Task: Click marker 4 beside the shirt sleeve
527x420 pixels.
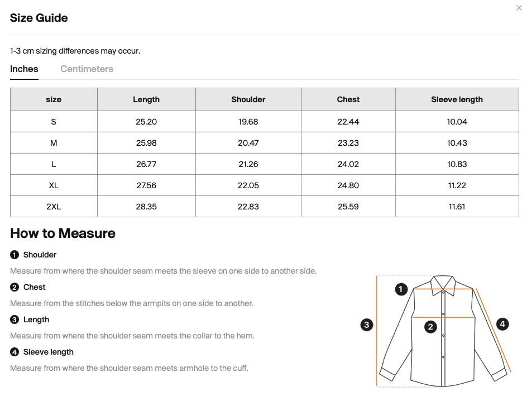Action: (x=502, y=324)
